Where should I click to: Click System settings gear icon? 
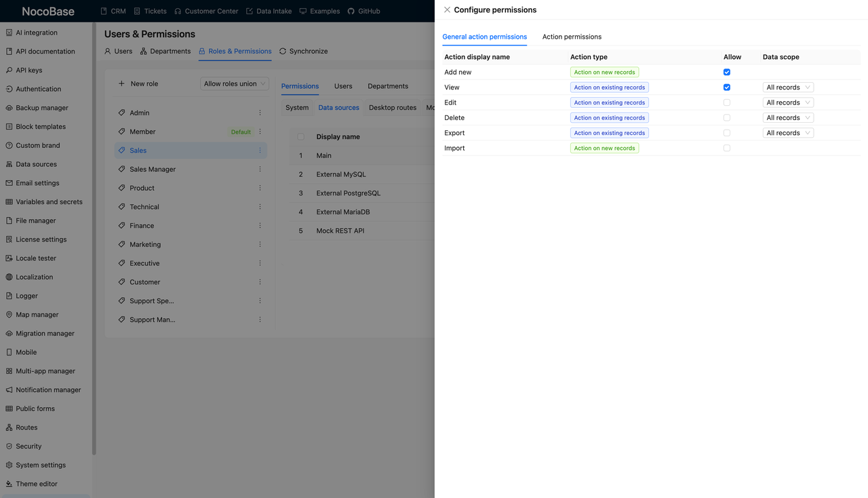(9, 465)
